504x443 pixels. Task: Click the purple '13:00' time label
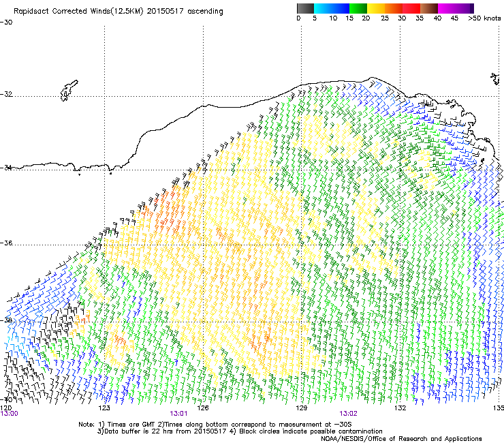[x=10, y=414]
